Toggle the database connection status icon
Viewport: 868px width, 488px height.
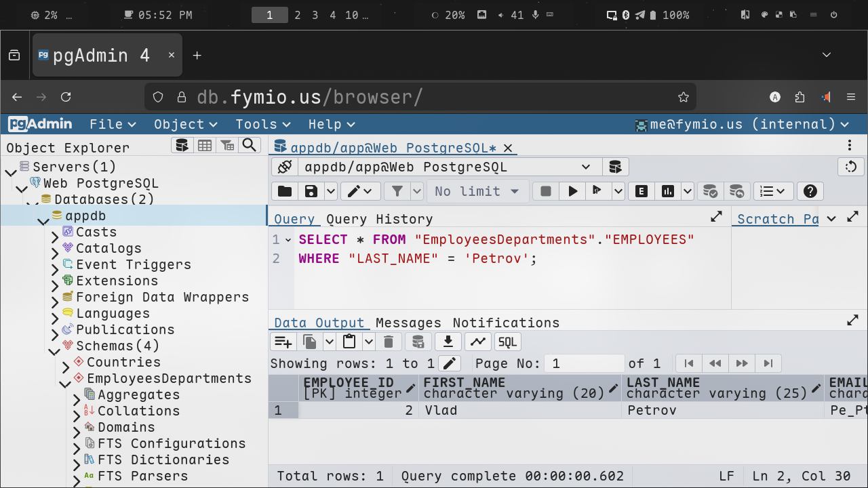click(285, 167)
